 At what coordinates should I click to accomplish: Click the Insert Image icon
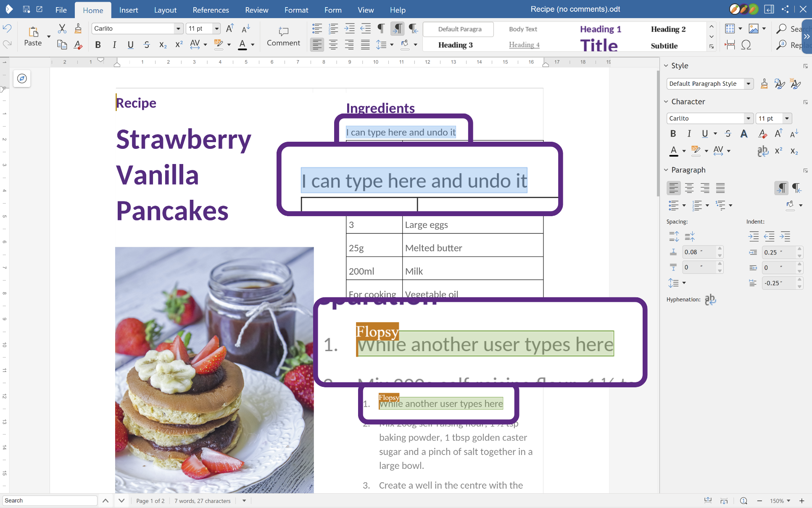click(754, 29)
